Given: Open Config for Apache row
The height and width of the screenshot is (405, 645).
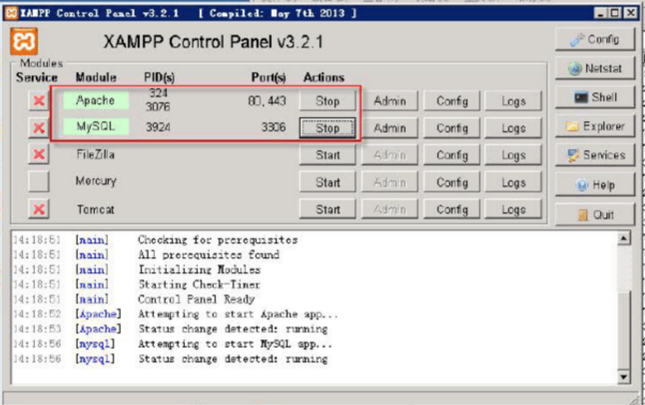Looking at the screenshot, I should 452,101.
